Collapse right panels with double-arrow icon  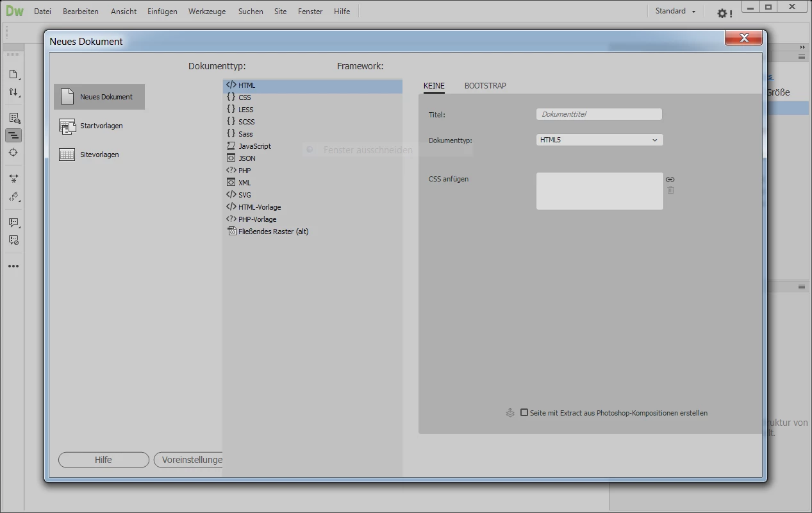(802, 47)
